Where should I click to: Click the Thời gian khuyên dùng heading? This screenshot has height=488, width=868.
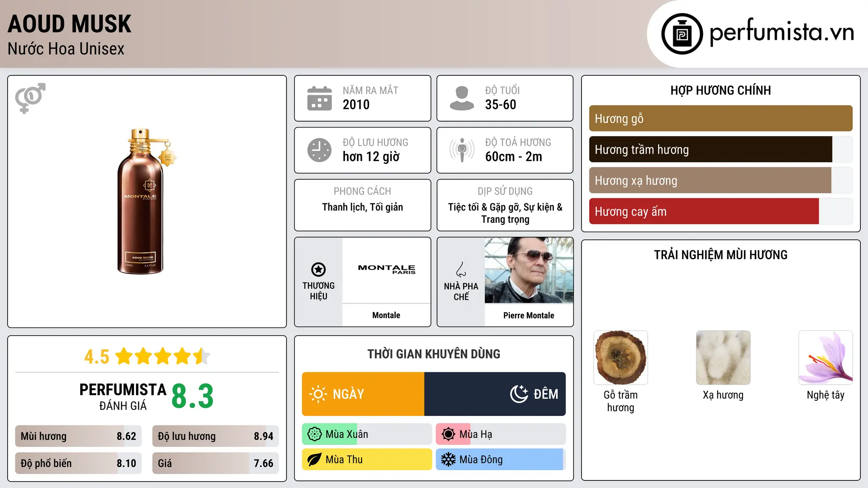(x=434, y=354)
